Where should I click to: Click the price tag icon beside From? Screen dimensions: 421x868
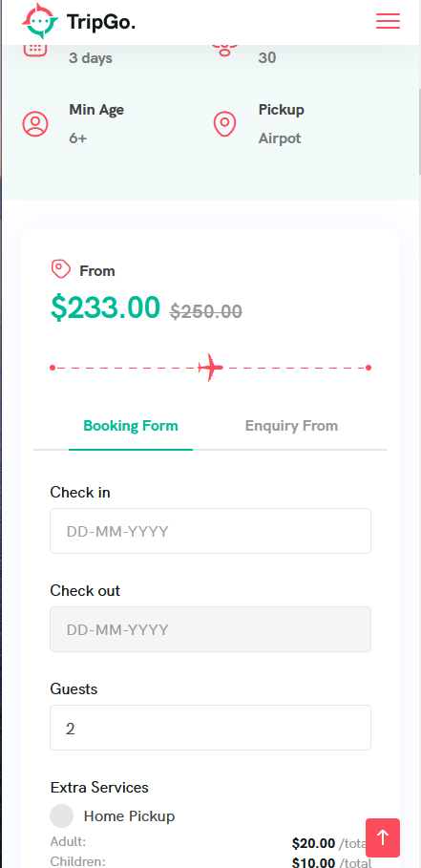pos(61,269)
